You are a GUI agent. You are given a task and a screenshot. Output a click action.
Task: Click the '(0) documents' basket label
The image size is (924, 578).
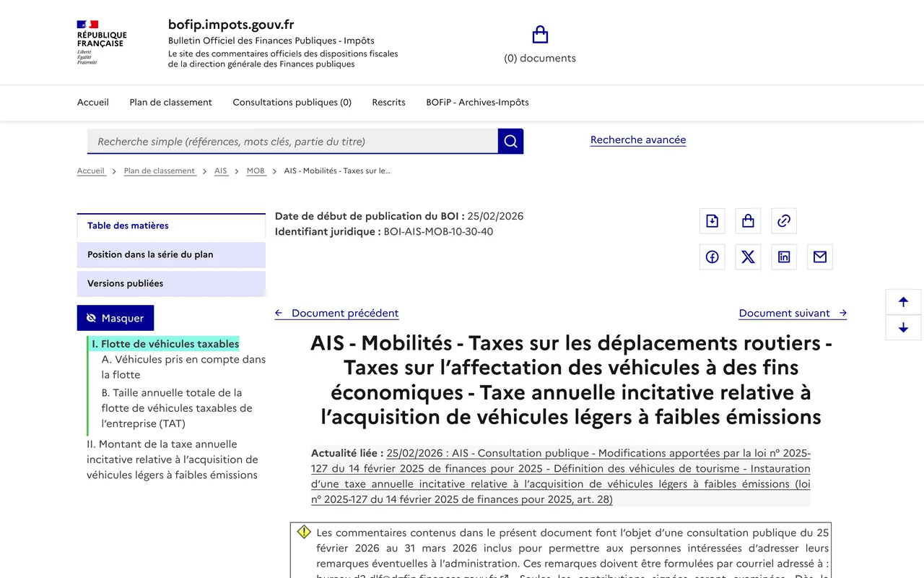(x=540, y=59)
